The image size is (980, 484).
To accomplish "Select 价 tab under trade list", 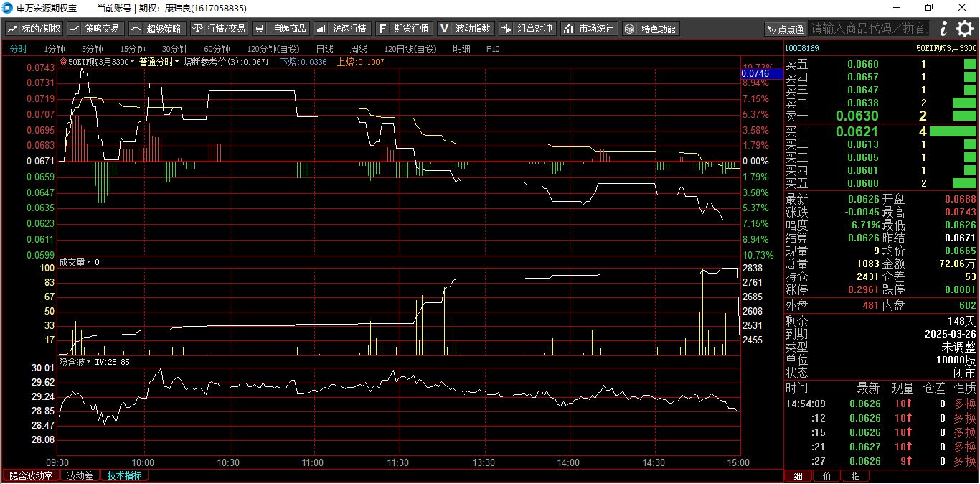I will [826, 475].
